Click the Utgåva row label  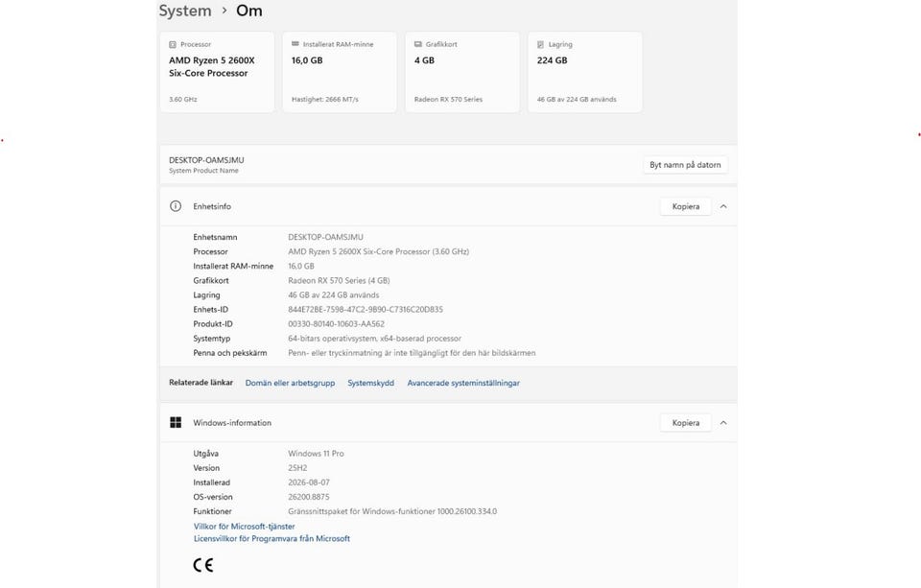coord(205,454)
